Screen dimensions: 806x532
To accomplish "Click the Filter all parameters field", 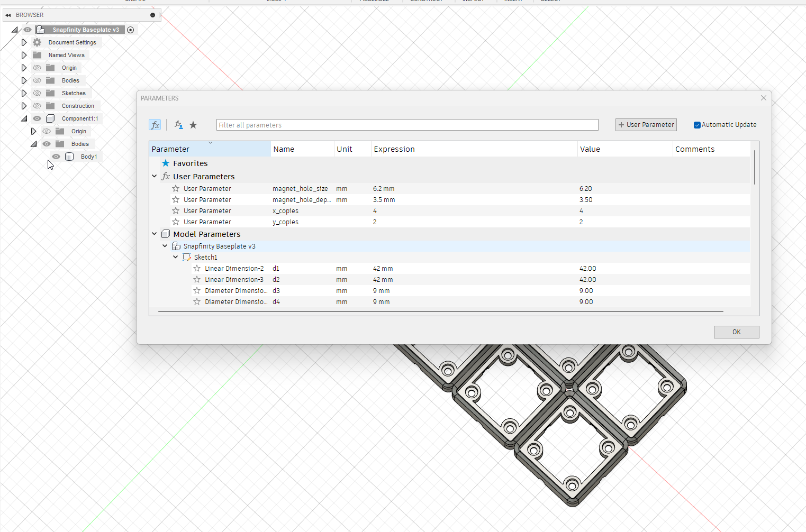I will (x=407, y=125).
